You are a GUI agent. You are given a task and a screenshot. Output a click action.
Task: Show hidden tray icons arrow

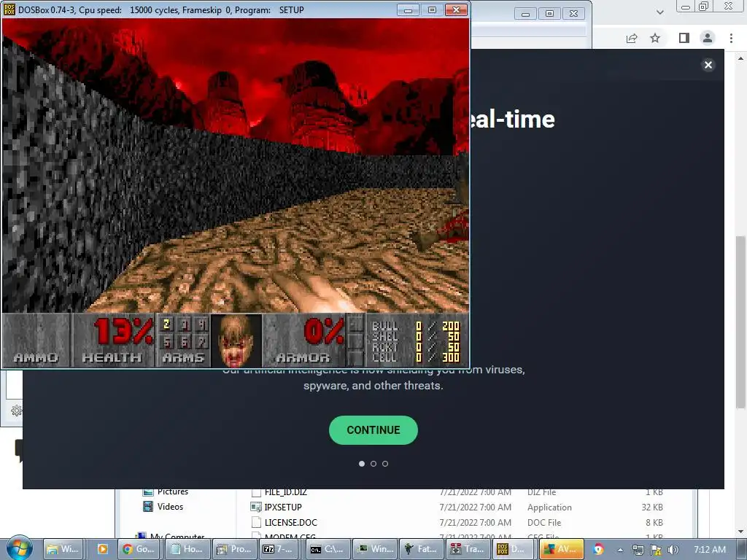click(x=621, y=550)
